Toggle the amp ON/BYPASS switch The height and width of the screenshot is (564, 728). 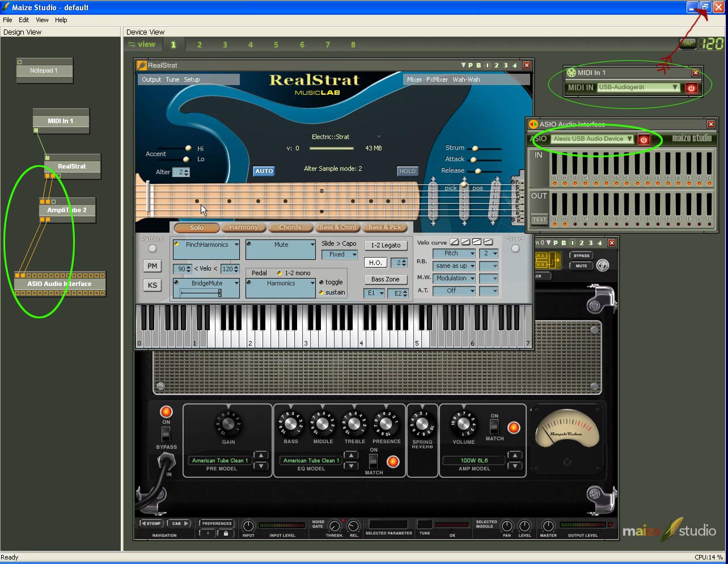[x=166, y=434]
